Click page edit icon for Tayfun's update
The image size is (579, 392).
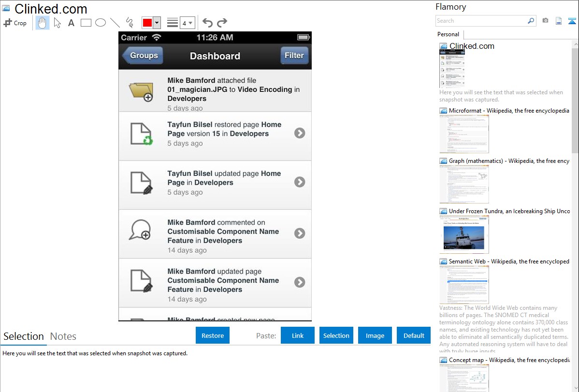pos(142,183)
